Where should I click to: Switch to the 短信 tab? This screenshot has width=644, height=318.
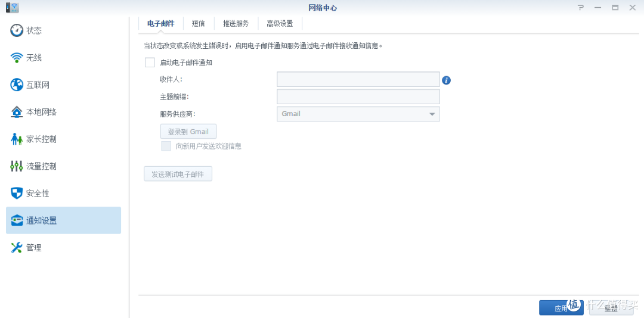click(199, 23)
